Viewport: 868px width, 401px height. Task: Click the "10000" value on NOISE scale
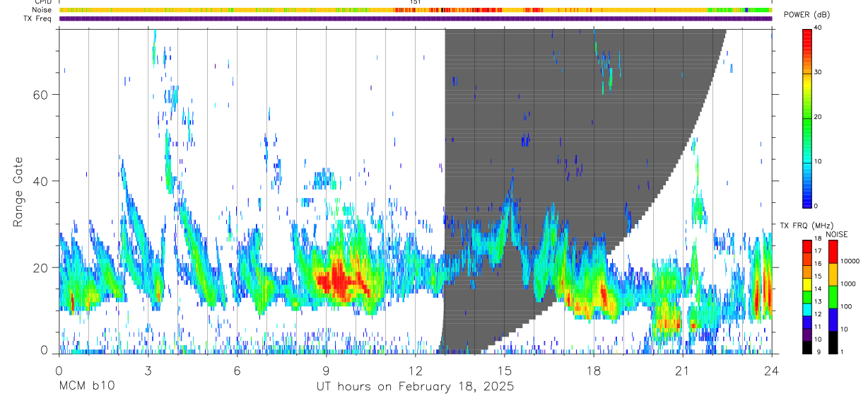click(x=849, y=261)
